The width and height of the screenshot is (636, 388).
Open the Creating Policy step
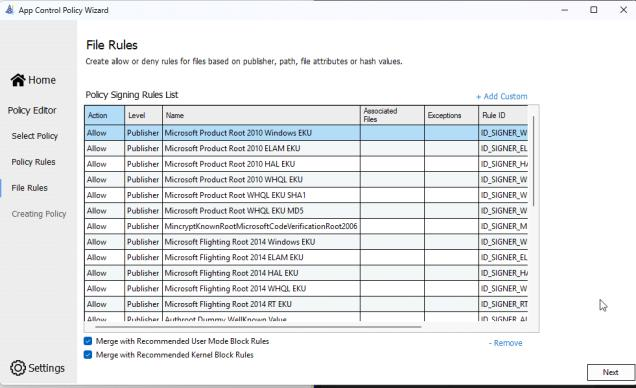[39, 214]
